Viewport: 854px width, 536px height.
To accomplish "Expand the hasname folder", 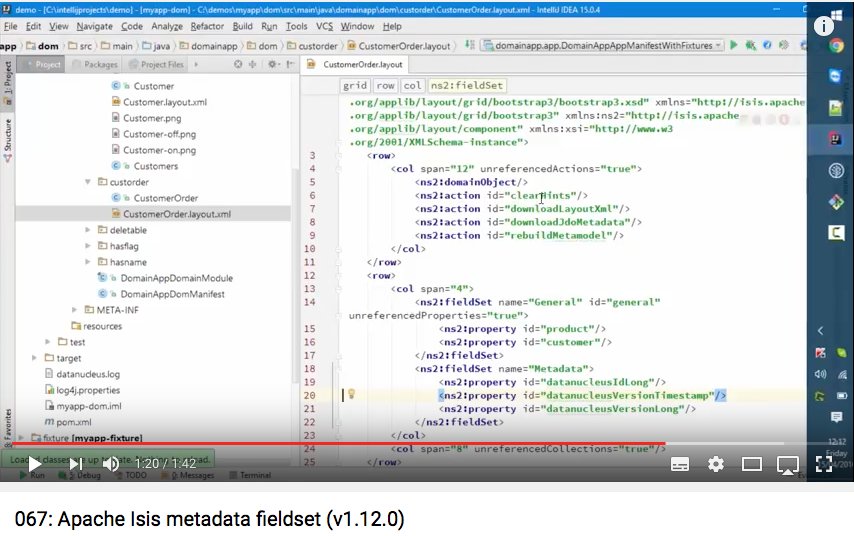I will 87,262.
